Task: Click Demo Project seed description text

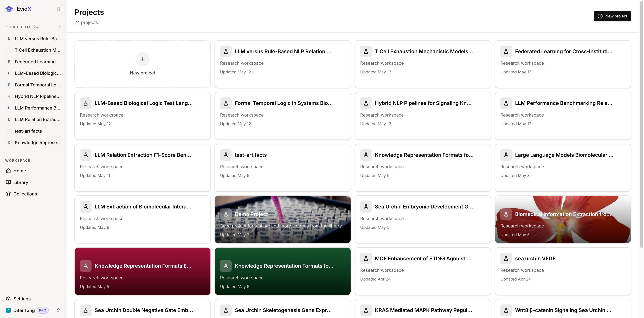Action: coord(281,226)
